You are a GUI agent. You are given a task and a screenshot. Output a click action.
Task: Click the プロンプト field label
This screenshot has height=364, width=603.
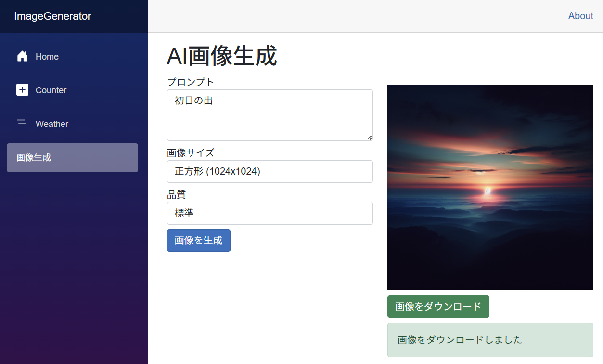tap(191, 82)
